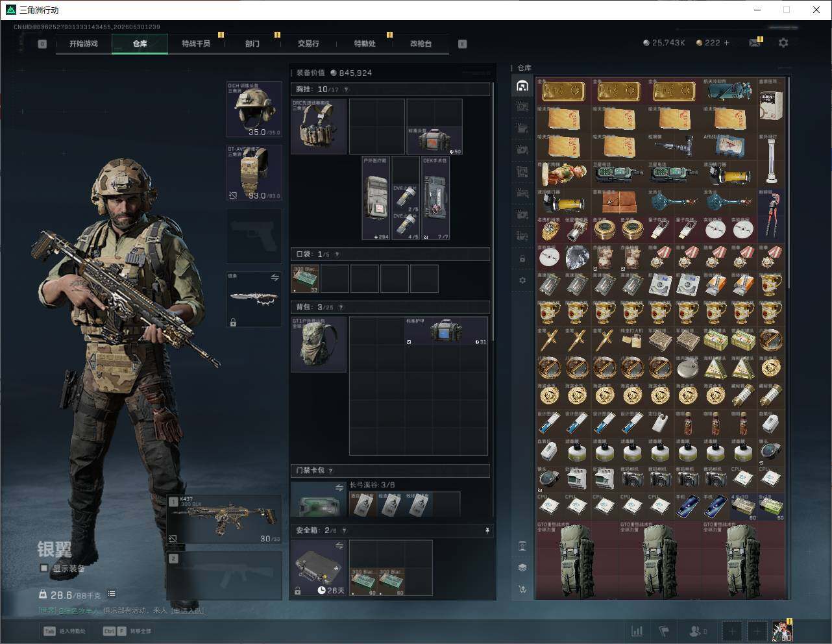Switch to the 特战干员 tab
The width and height of the screenshot is (832, 644).
coord(196,43)
